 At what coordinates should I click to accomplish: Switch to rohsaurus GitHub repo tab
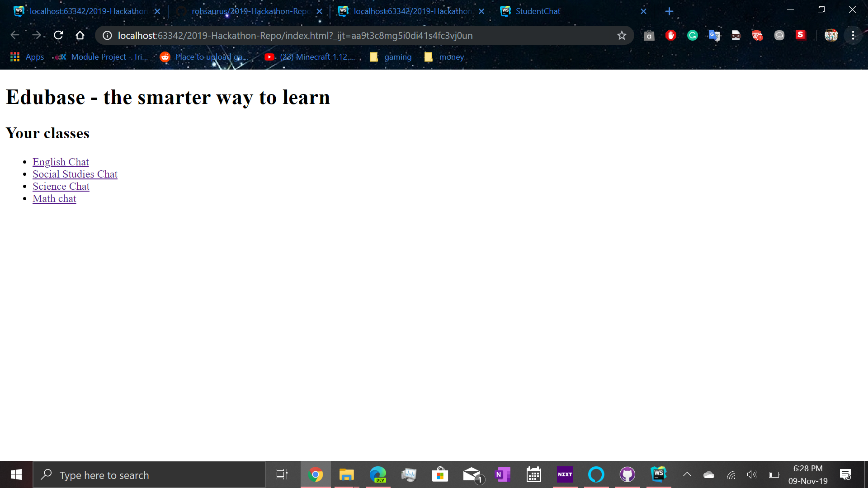[250, 11]
